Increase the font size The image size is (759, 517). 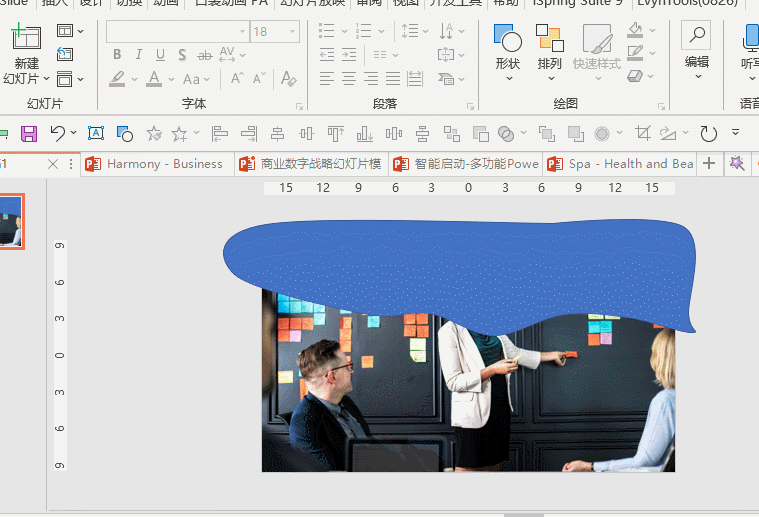[x=237, y=78]
